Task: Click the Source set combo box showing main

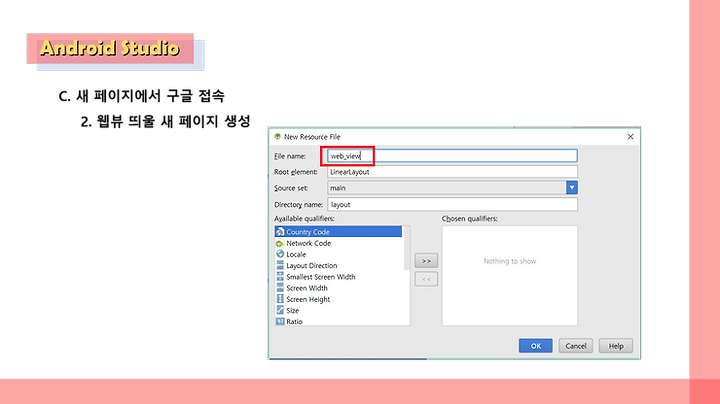Action: click(x=452, y=188)
